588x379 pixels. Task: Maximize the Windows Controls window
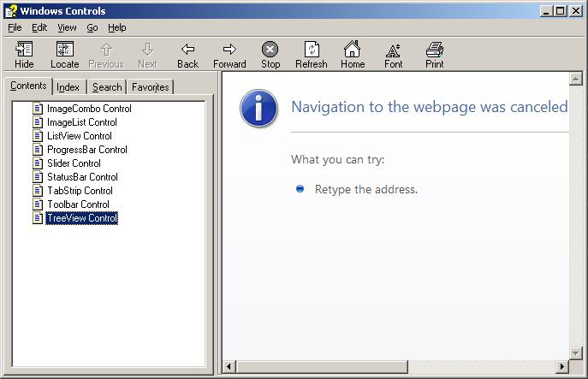(560, 11)
